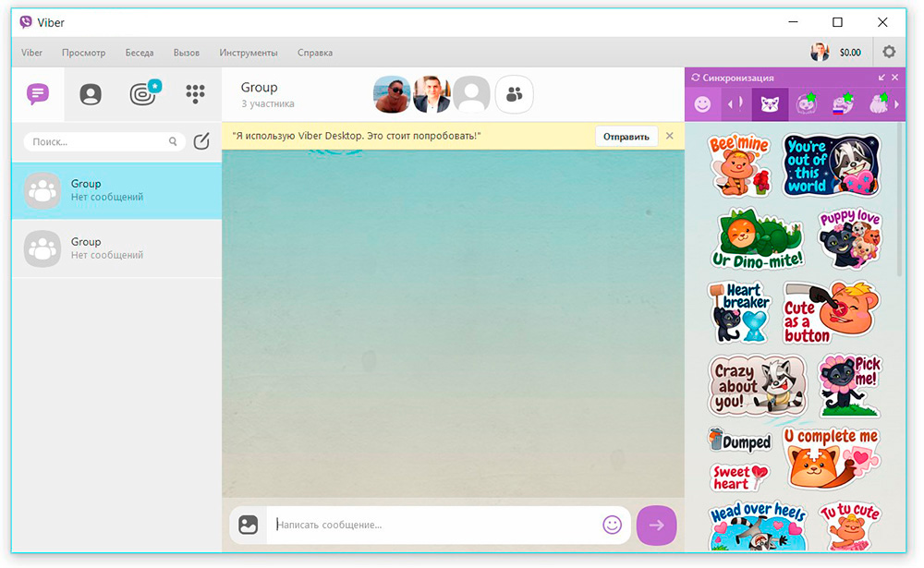Open the dial pad keypad
The height and width of the screenshot is (568, 924).
[x=195, y=93]
